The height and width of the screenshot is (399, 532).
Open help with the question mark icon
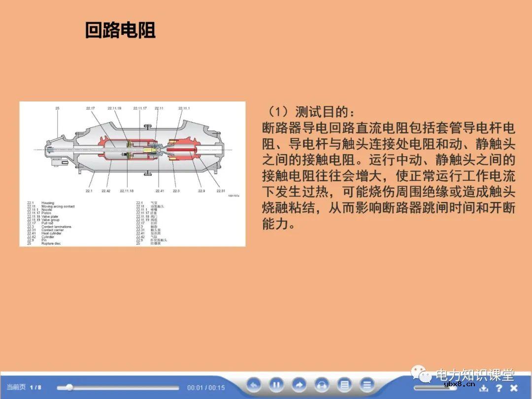499,387
